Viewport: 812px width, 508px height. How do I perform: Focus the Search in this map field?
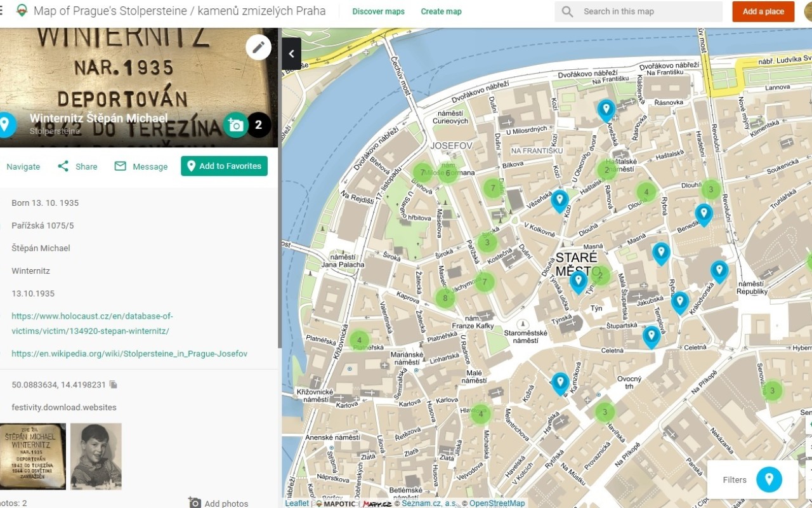[639, 11]
